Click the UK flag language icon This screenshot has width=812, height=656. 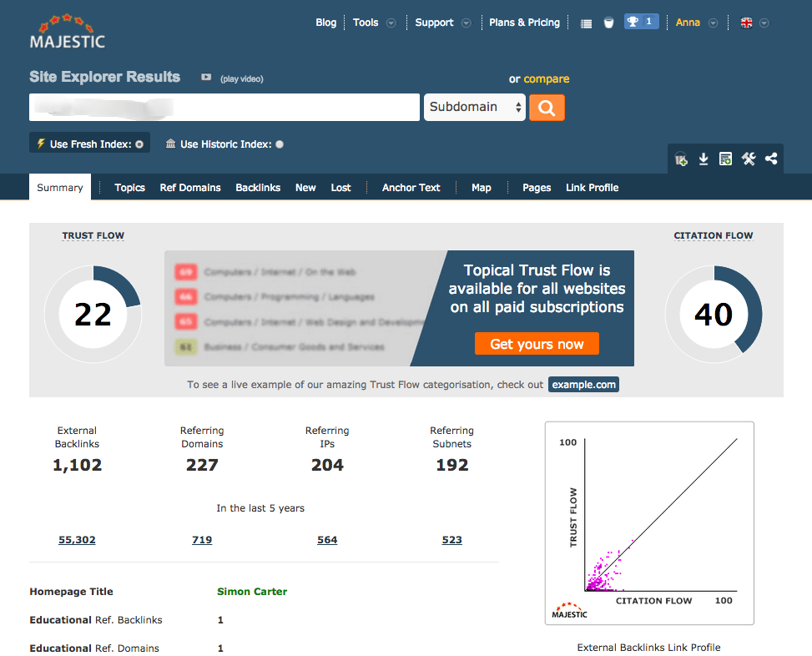746,23
